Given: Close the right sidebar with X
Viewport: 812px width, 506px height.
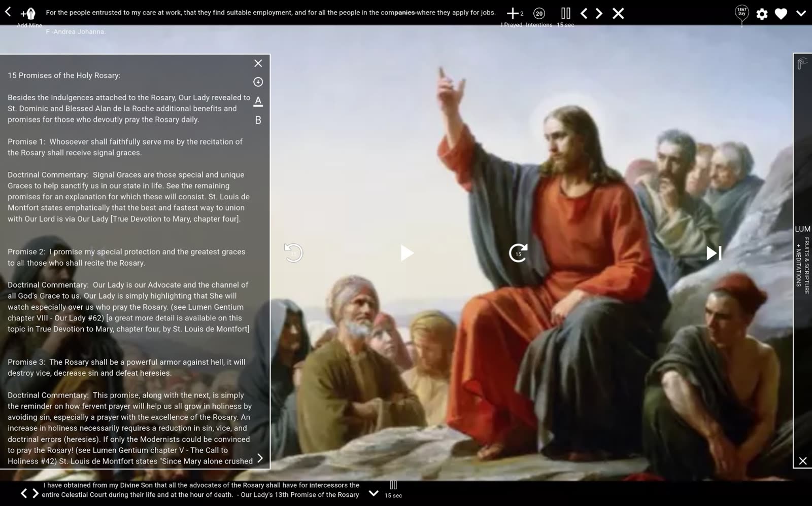Looking at the screenshot, I should (x=802, y=461).
